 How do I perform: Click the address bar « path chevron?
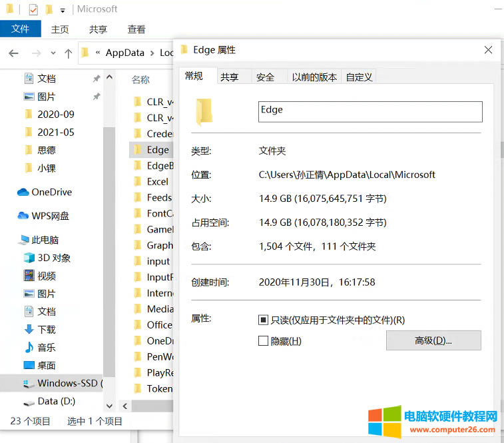point(98,53)
